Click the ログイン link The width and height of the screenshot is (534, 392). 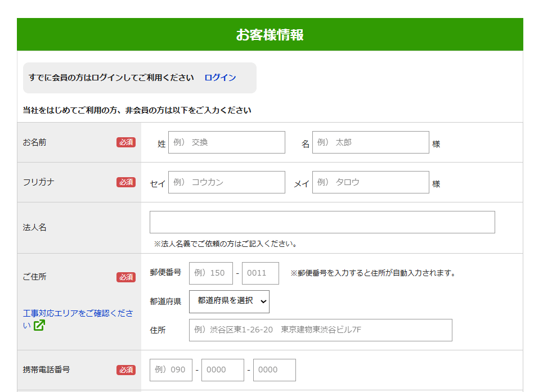[x=220, y=78]
